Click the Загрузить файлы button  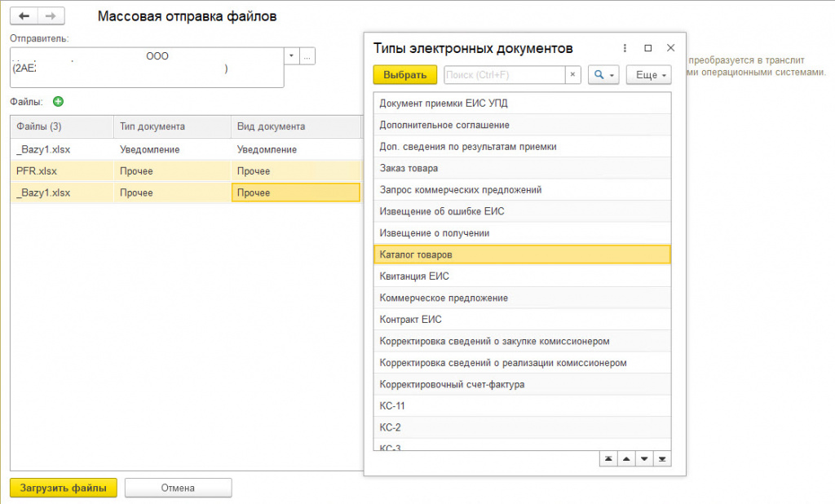(64, 488)
